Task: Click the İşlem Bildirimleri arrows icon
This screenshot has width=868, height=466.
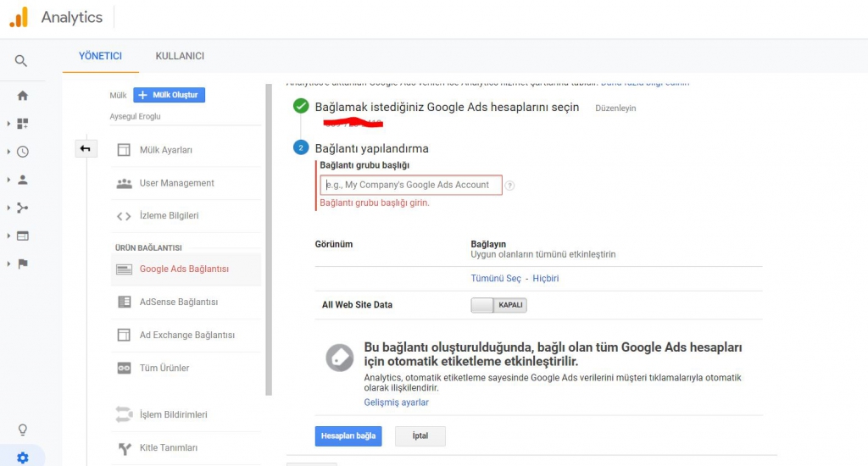Action: point(124,414)
